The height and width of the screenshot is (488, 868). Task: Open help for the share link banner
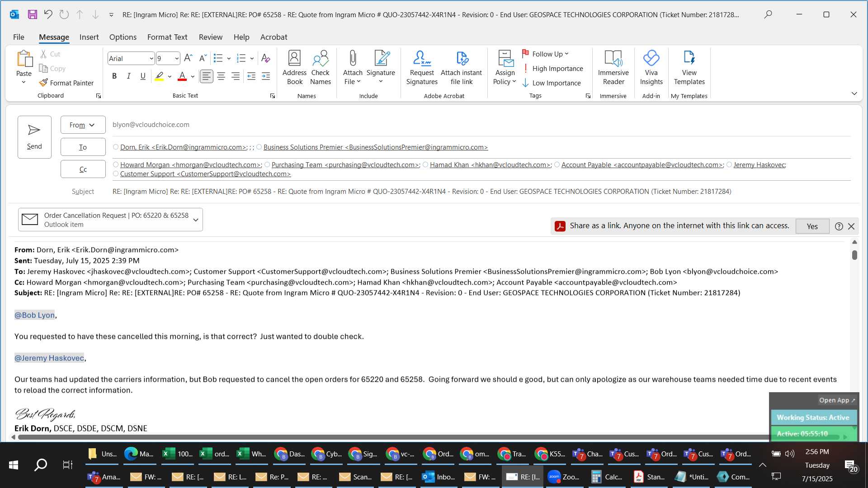839,226
